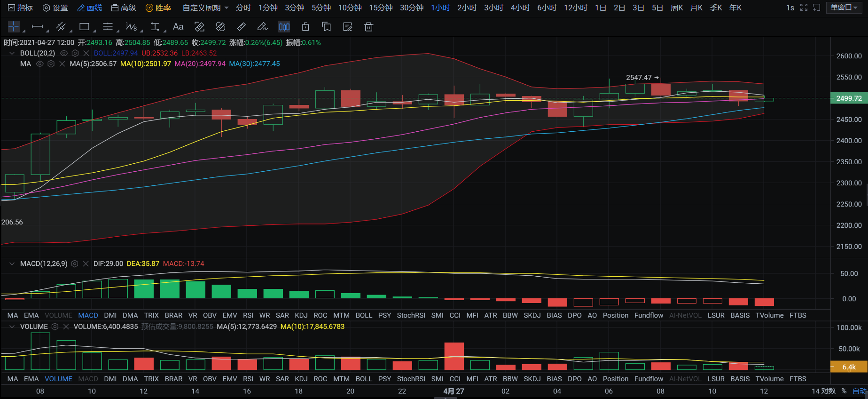The image size is (868, 399).
Task: Collapse the MACD(12,26,9) panel chevron
Action: [12, 263]
